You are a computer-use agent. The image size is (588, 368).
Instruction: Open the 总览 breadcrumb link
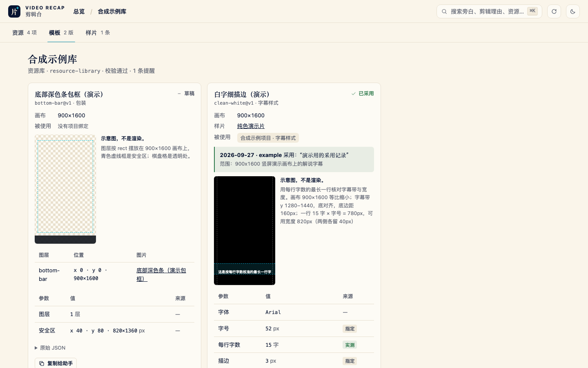pos(79,11)
